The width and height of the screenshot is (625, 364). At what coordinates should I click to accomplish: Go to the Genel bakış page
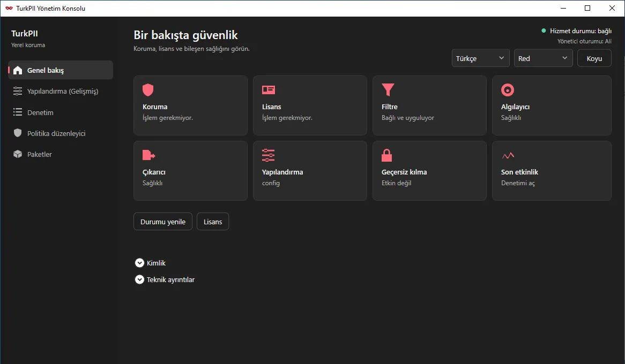[61, 70]
